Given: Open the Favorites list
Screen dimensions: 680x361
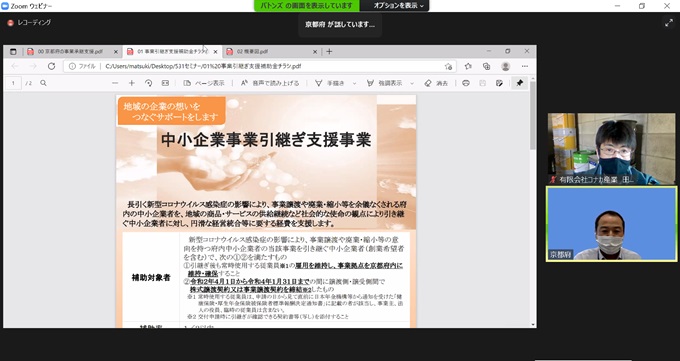Looking at the screenshot, I should click(x=468, y=66).
